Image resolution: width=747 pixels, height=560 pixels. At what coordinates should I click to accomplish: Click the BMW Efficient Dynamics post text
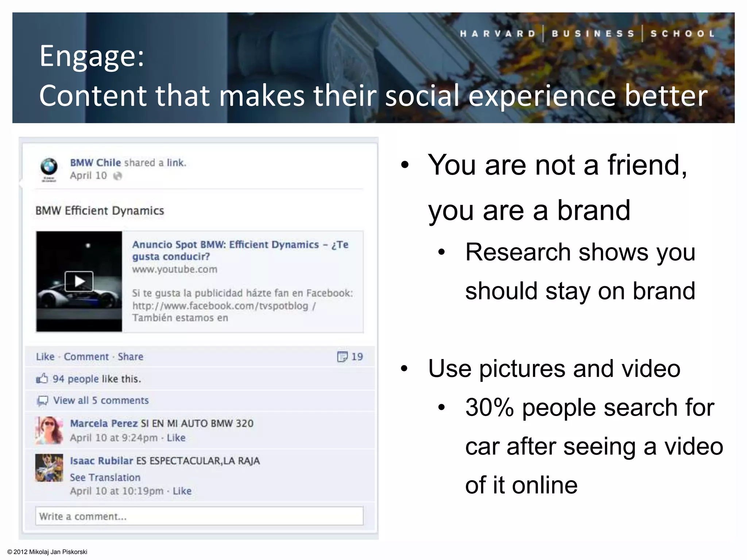point(100,211)
